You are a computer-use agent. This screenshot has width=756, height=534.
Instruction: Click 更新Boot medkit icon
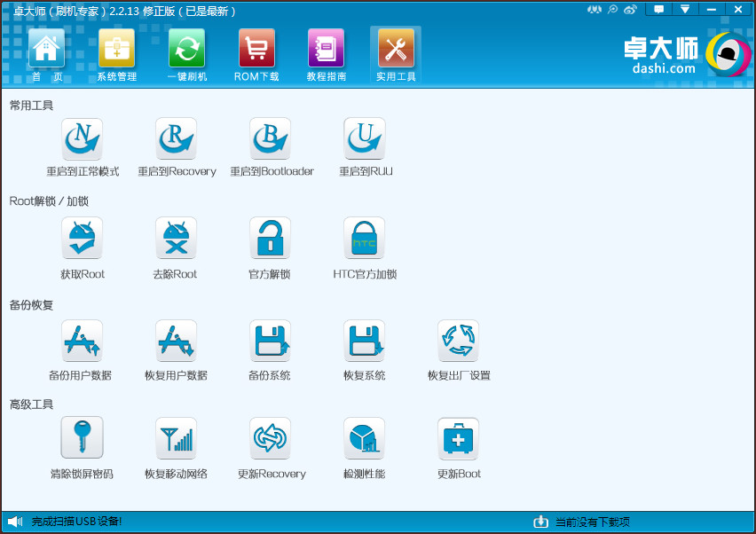458,438
